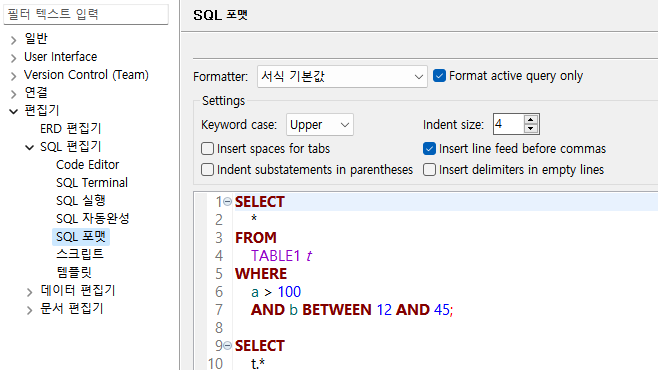Open SQL 자동완성 preferences page
Viewport: 658px width, 370px height.
93,219
